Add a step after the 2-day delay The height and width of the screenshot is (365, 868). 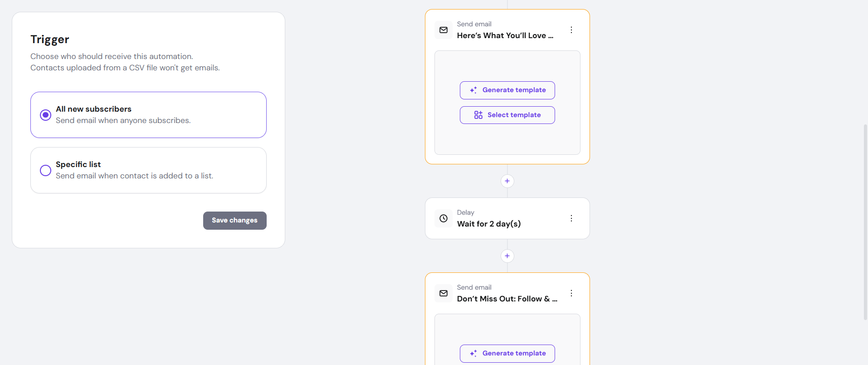pyautogui.click(x=507, y=256)
